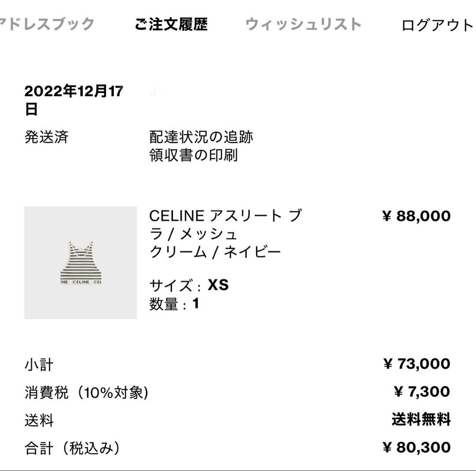Click 領収書の印刷 to print receipt
The width and height of the screenshot is (476, 471).
[193, 155]
